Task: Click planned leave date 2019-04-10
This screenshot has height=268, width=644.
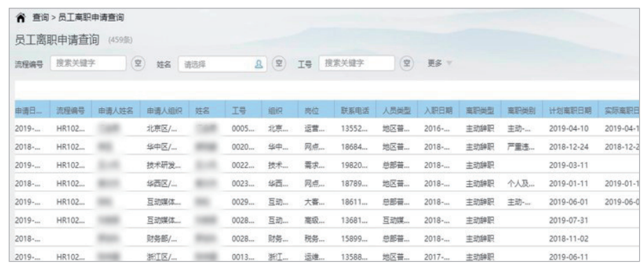Action: [569, 128]
